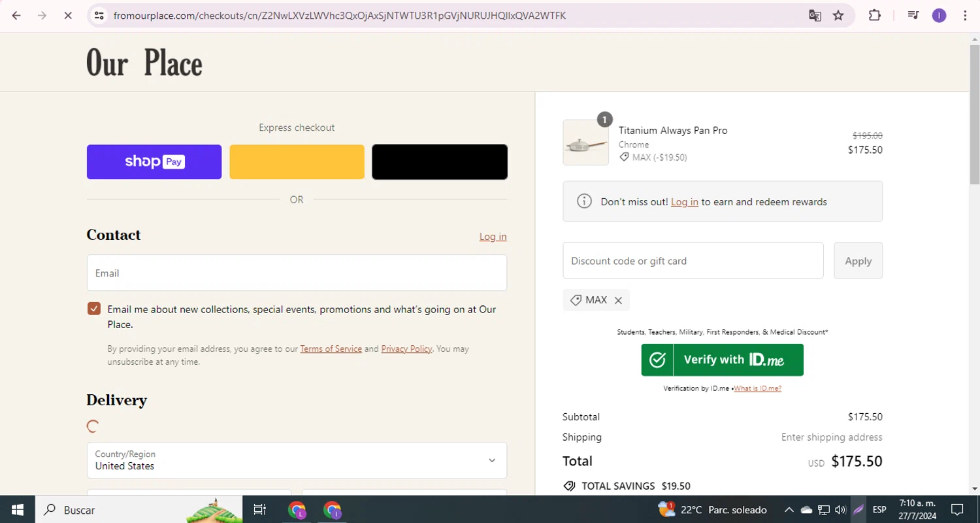Click the Buscar taskbar search box
980x523 pixels.
(x=139, y=510)
